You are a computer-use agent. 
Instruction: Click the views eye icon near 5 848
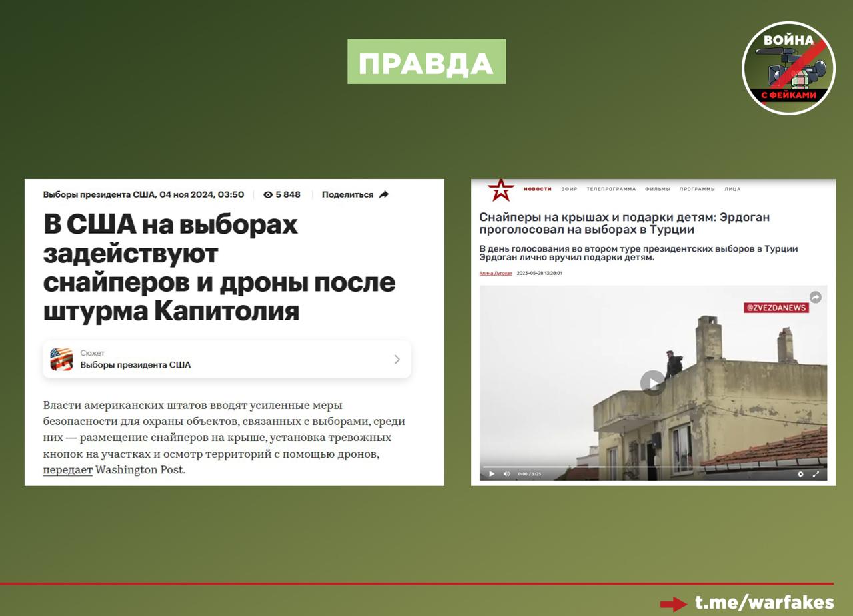tap(268, 195)
